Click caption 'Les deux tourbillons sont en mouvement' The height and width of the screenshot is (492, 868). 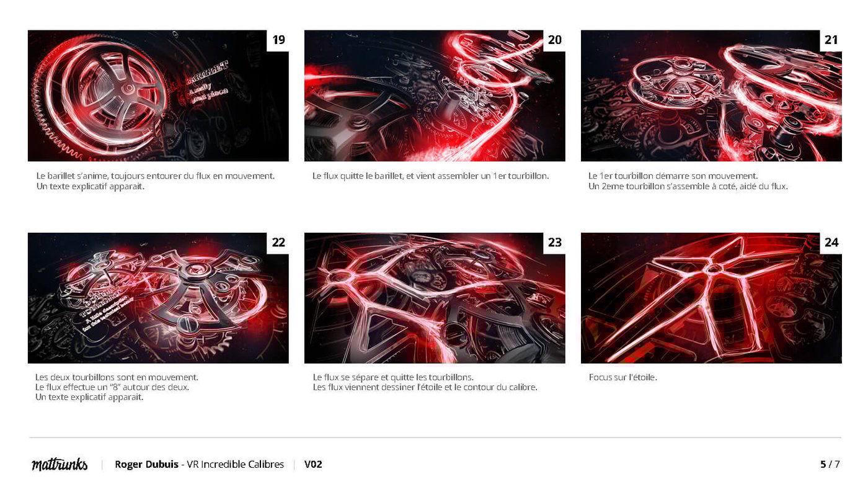click(117, 387)
